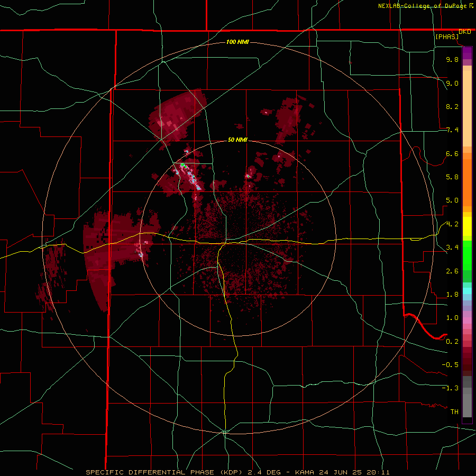
Task: Click the DKD label at top right
Action: click(465, 32)
